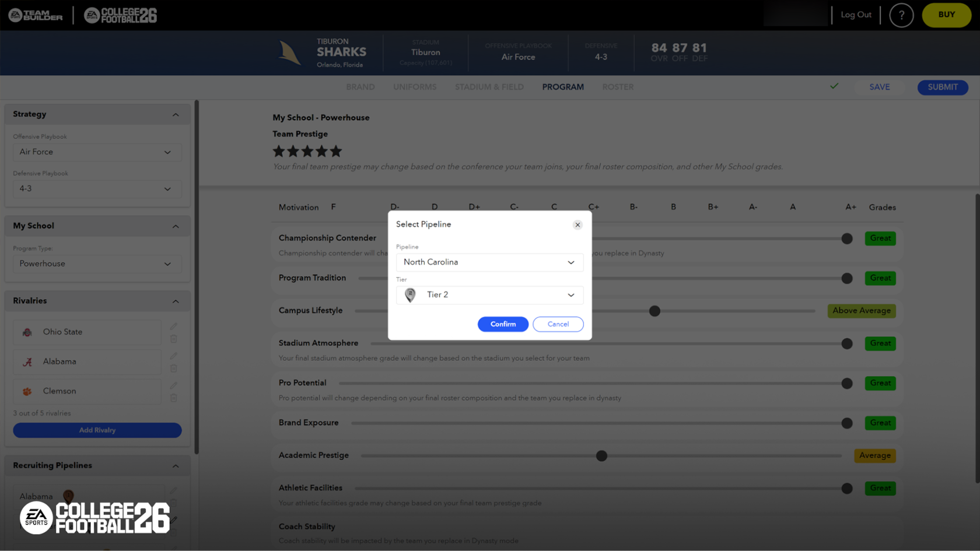The image size is (980, 551).
Task: Open the Roster tab
Action: (x=618, y=87)
